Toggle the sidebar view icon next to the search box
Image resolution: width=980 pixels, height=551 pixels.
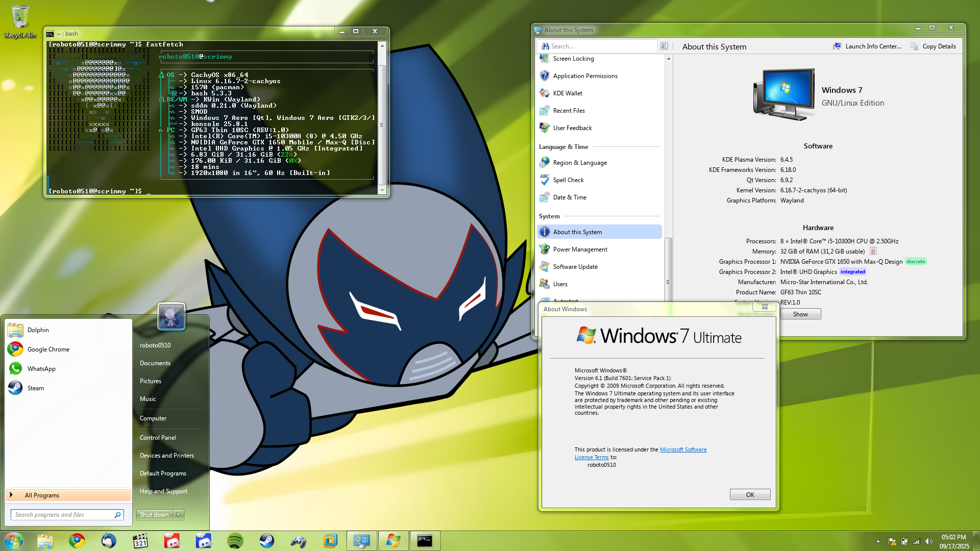[x=664, y=46]
